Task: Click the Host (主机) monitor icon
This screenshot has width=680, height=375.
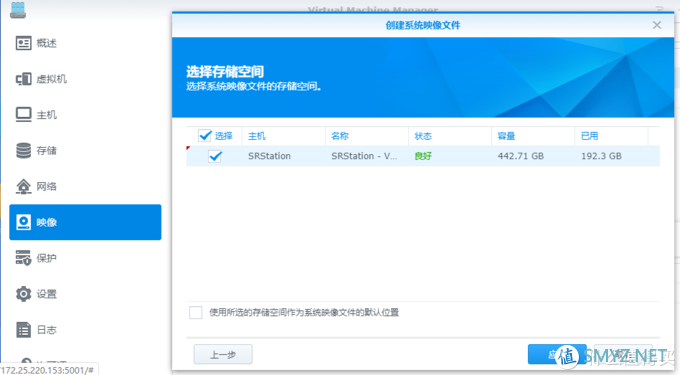Action: click(23, 115)
